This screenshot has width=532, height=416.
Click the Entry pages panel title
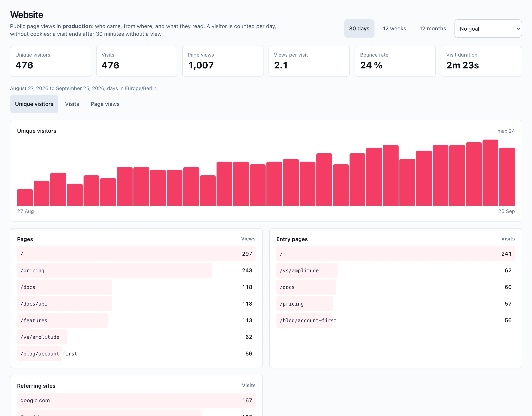pos(292,239)
